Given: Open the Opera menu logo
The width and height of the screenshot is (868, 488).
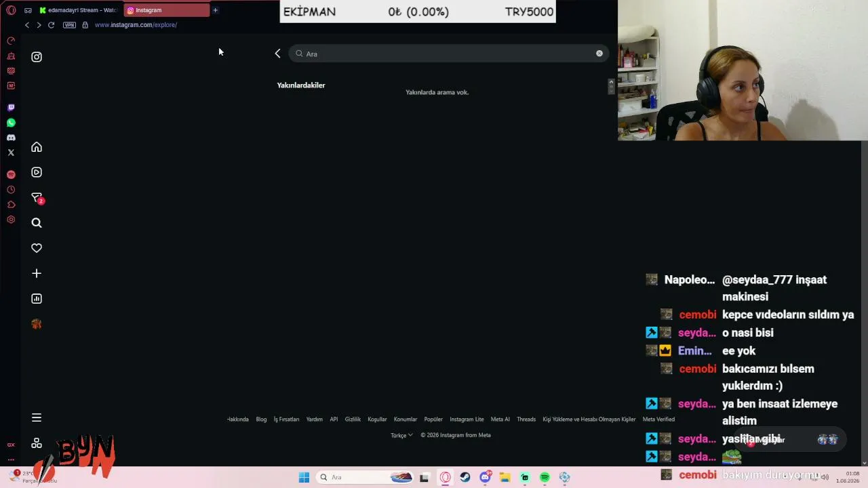Looking at the screenshot, I should point(11,10).
